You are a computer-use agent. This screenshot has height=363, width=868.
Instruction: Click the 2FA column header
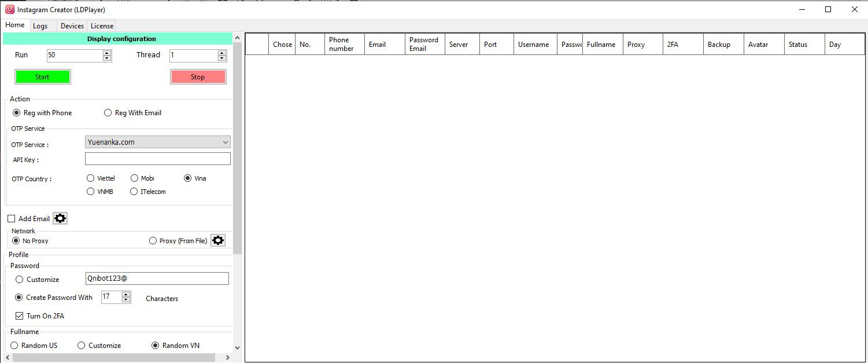(x=684, y=45)
